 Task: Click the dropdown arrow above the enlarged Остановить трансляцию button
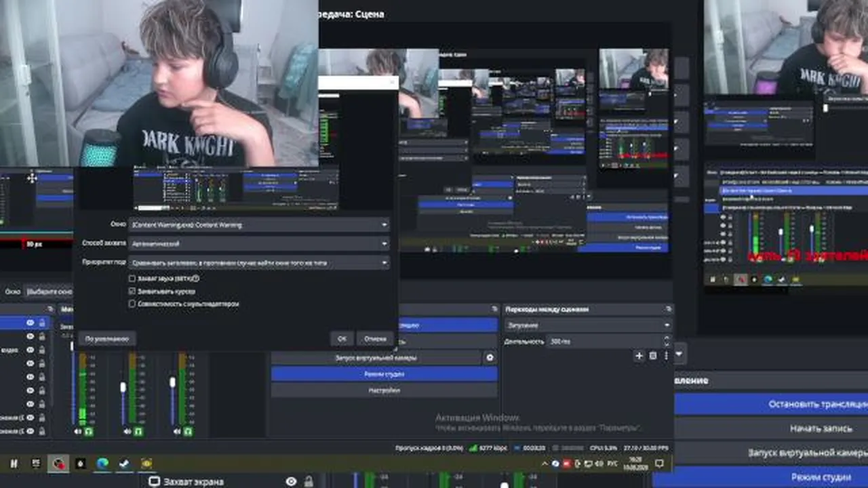coord(679,353)
